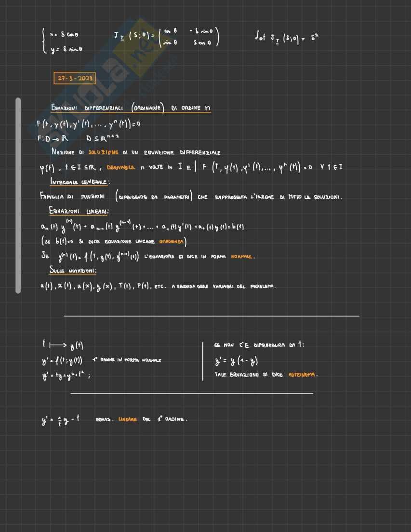Click the underlined heading Integrale Generale
Image resolution: width=411 pixels, height=532 pixels.
[x=80, y=182]
